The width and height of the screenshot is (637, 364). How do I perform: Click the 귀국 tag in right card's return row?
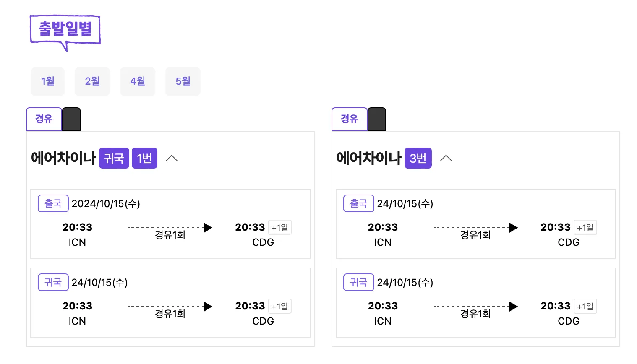pyautogui.click(x=359, y=282)
